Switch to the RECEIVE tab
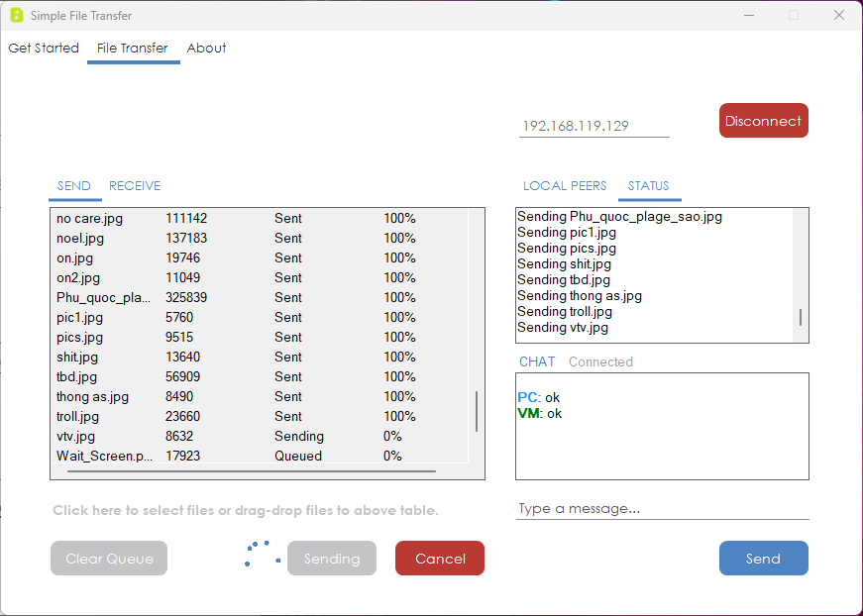Image resolution: width=863 pixels, height=616 pixels. coord(135,186)
